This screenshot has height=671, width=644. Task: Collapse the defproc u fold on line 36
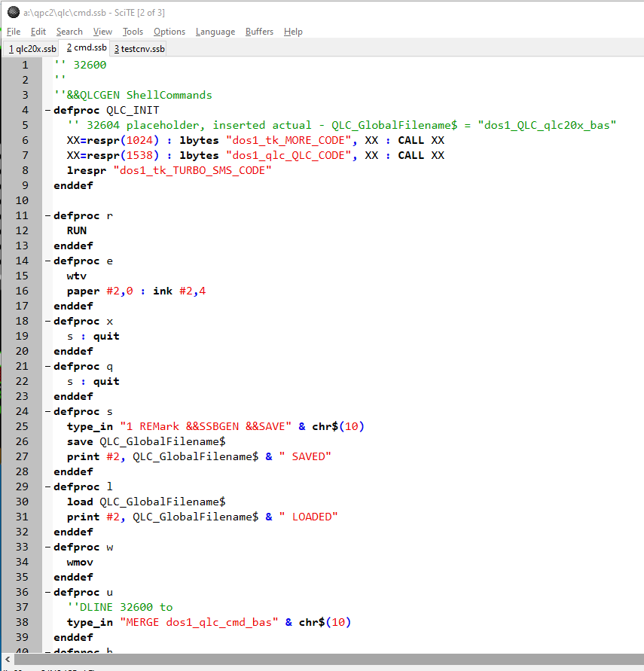coord(48,592)
